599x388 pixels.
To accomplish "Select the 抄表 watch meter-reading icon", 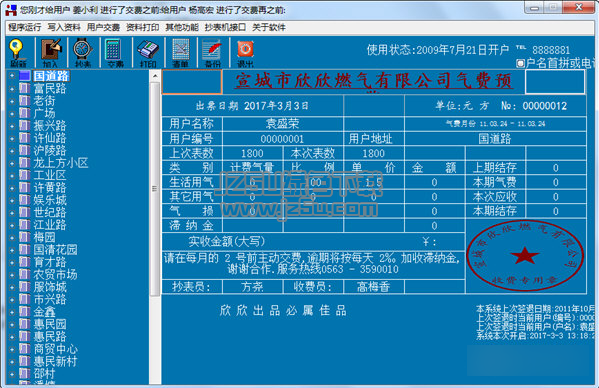I will coord(83,53).
